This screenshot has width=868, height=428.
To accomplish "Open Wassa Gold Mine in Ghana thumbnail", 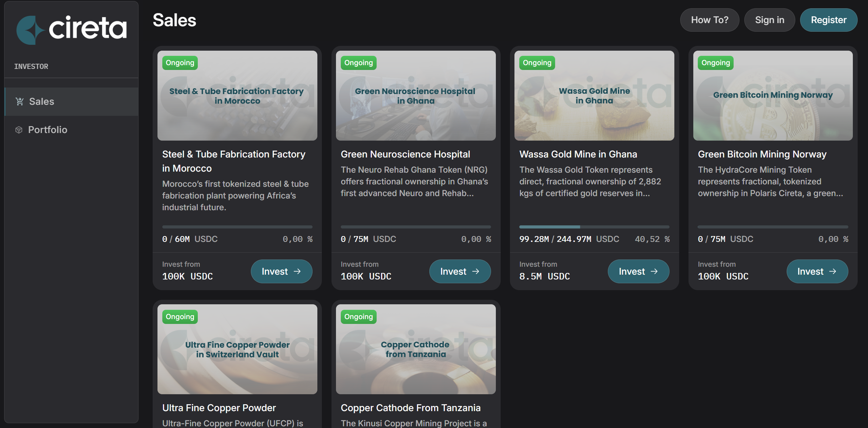I will tap(594, 95).
